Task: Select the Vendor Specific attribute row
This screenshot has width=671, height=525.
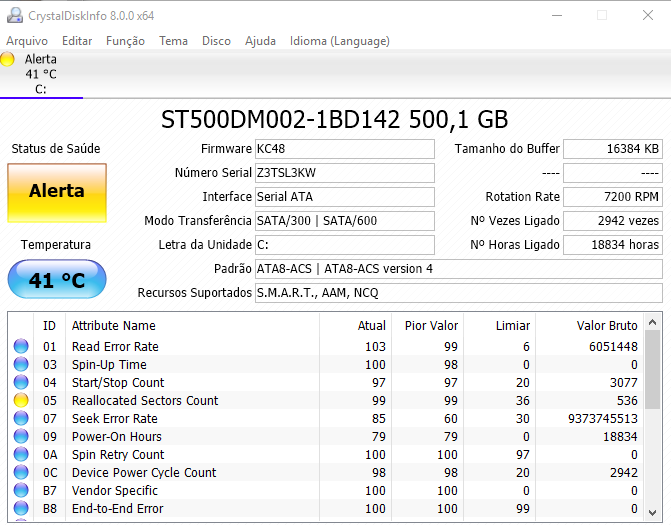Action: 326,490
